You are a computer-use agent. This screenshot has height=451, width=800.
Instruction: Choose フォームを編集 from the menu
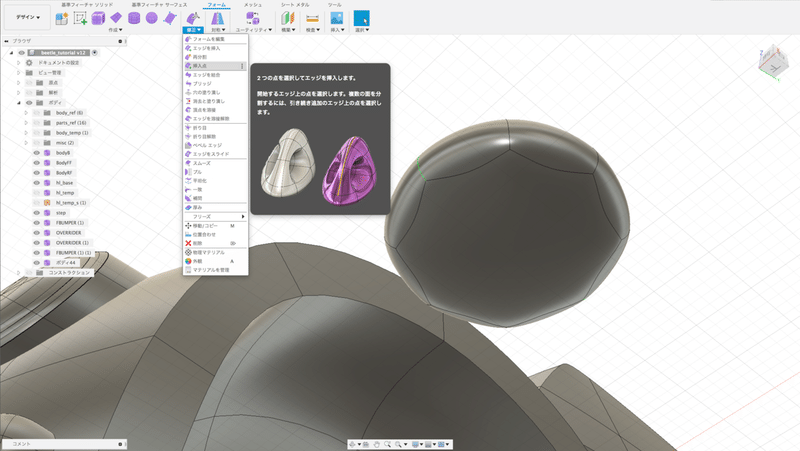[x=215, y=39]
